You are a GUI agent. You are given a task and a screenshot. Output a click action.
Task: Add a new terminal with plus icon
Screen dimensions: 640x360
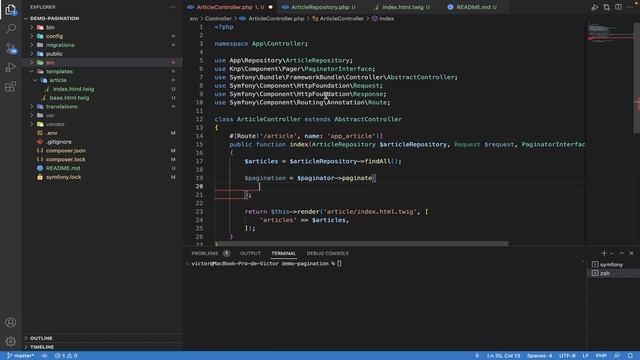click(x=604, y=253)
